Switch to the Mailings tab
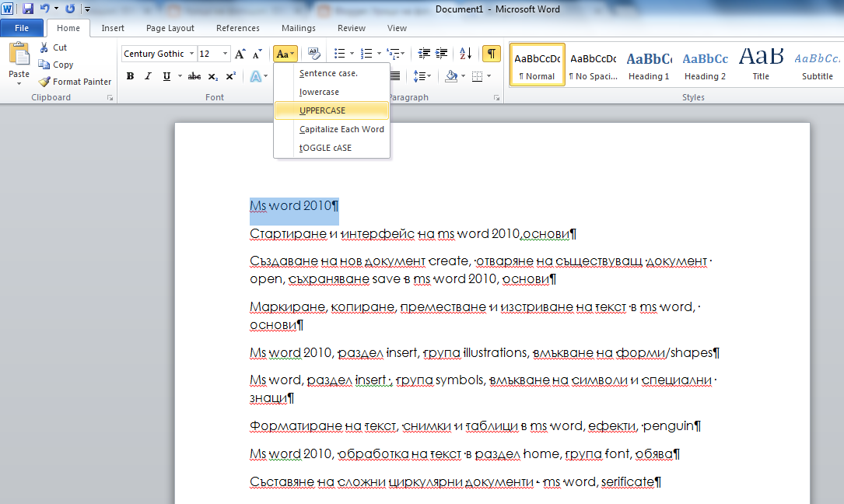The image size is (844, 504). [x=298, y=28]
